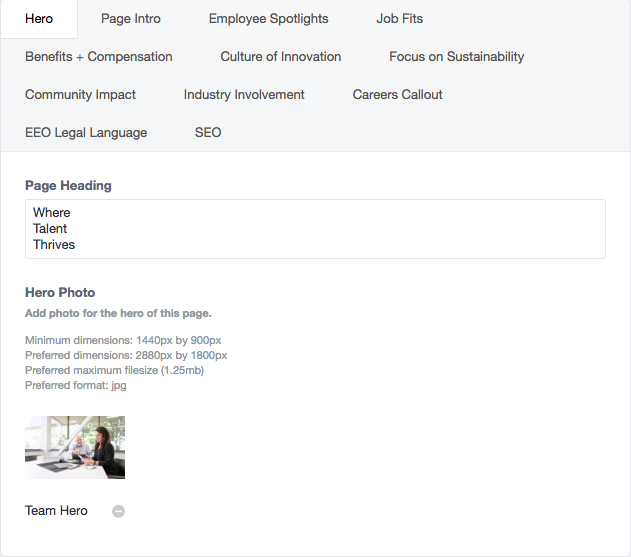Remove the Team Hero photo with minus icon

(x=118, y=511)
